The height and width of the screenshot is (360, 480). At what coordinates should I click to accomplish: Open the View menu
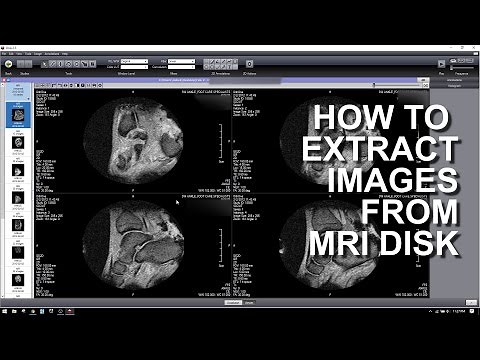point(19,54)
